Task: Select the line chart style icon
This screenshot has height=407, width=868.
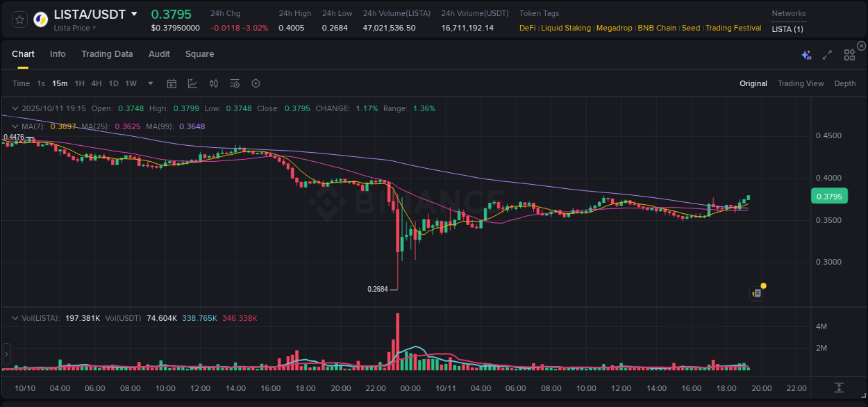Action: click(x=192, y=83)
